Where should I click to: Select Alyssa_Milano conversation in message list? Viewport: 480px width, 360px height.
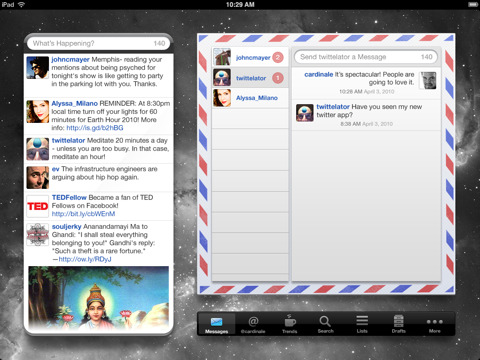click(x=250, y=98)
